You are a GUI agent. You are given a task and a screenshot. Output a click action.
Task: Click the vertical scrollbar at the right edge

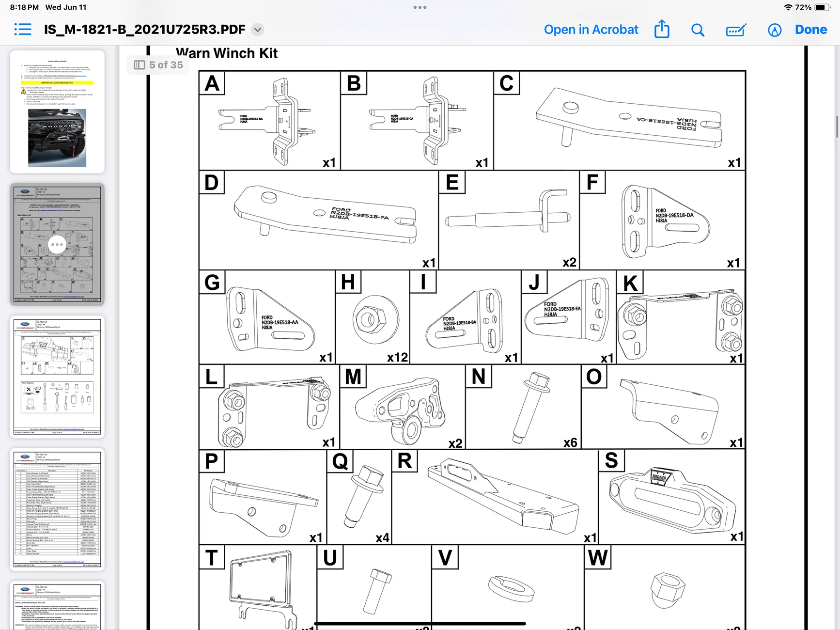point(837,127)
